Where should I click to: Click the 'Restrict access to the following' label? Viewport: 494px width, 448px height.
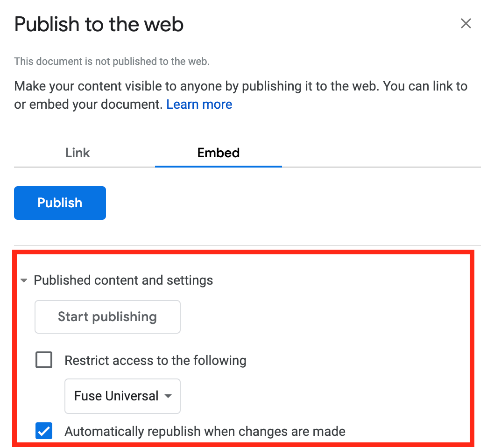(155, 360)
